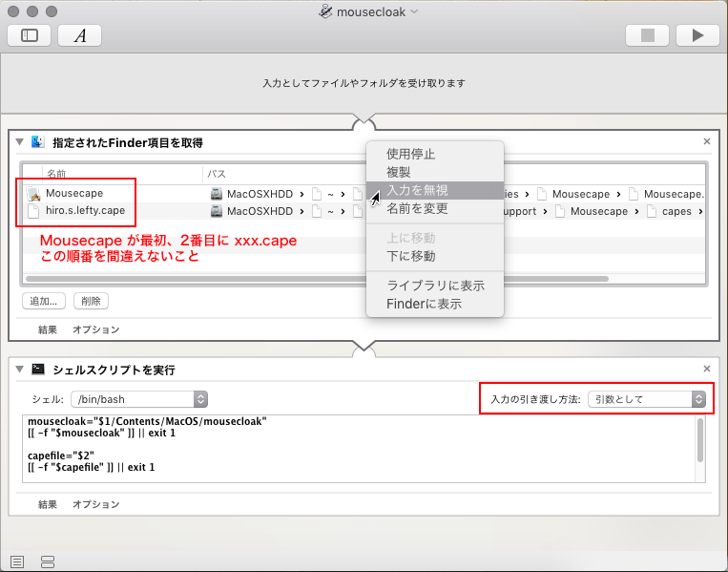Image resolution: width=728 pixels, height=572 pixels.
Task: Open the シェル /bin/bash dropdown
Action: pyautogui.click(x=138, y=399)
